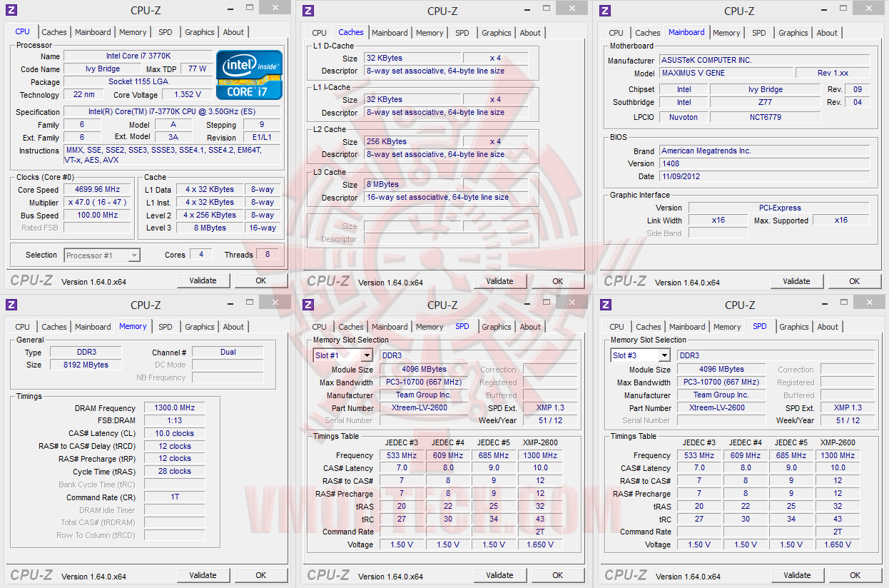
Task: Select the Memory tab in the Mainboard window
Action: click(x=726, y=33)
